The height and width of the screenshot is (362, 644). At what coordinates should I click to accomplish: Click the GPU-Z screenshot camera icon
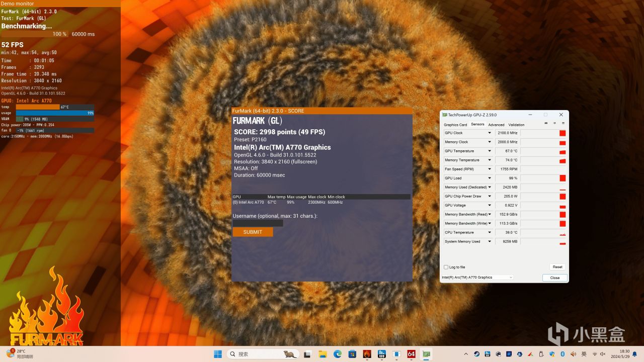click(x=546, y=123)
